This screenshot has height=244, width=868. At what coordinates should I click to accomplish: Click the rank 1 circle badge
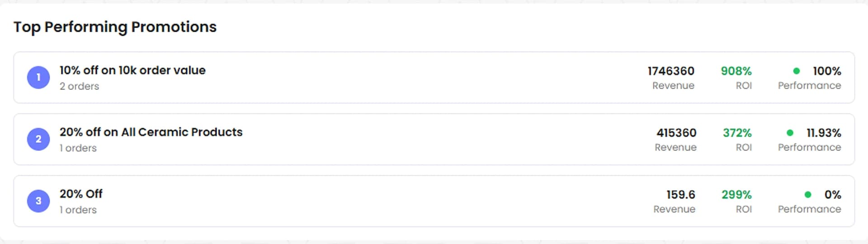38,77
